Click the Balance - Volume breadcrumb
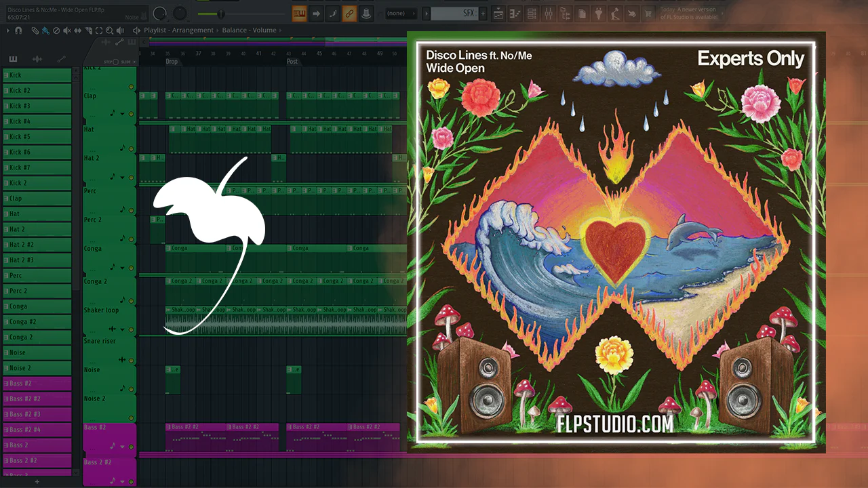 coord(249,30)
